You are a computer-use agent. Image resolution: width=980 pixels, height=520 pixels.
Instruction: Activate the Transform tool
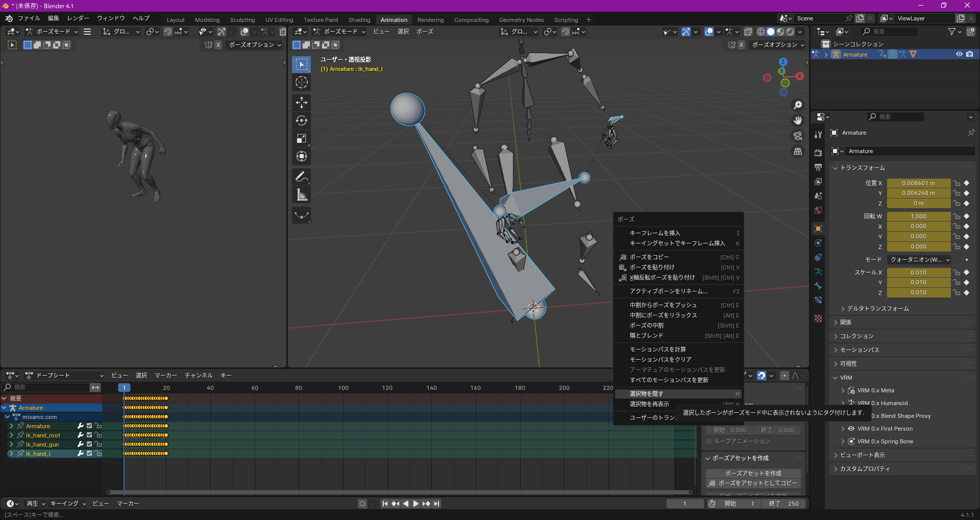pos(302,156)
